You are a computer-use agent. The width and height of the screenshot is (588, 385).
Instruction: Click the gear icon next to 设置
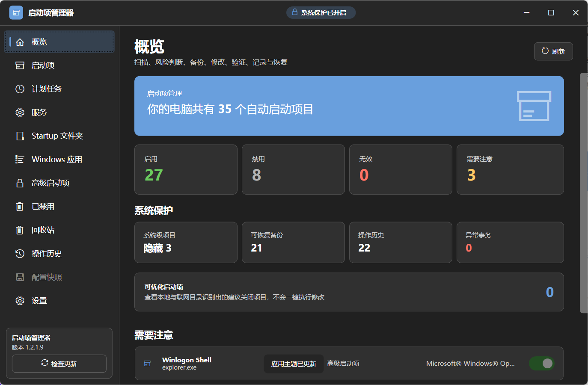(x=20, y=301)
